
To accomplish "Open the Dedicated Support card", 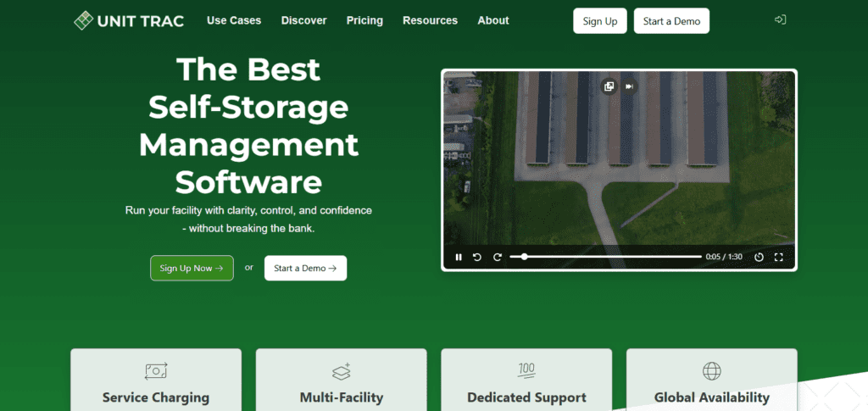I will point(526,380).
